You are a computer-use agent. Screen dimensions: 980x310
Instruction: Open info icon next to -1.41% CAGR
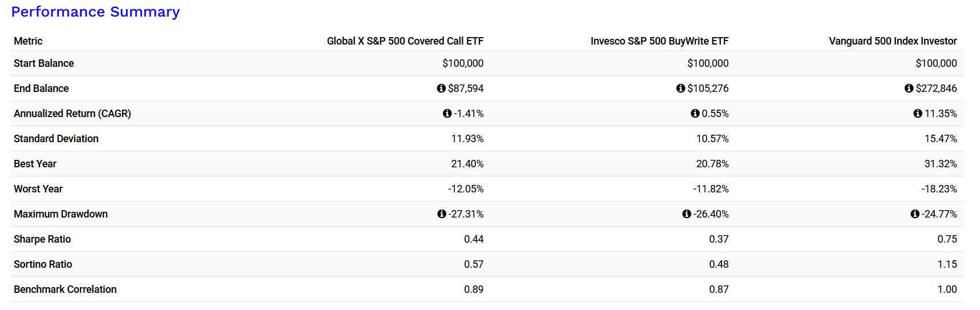447,114
